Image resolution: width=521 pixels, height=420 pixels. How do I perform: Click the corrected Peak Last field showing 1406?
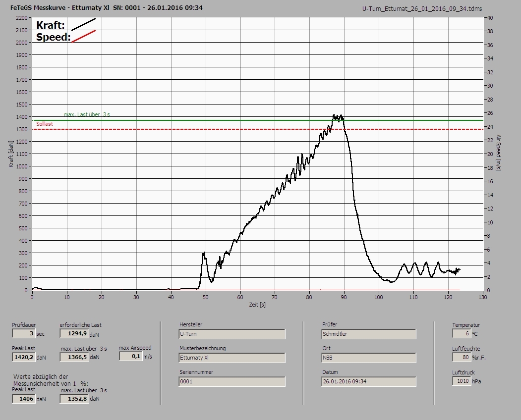pyautogui.click(x=24, y=398)
